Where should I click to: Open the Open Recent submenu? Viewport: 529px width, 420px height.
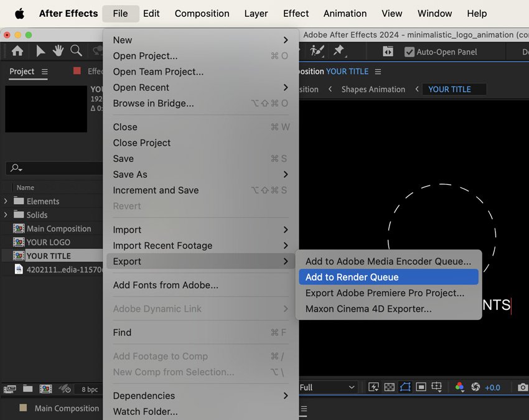(x=201, y=87)
